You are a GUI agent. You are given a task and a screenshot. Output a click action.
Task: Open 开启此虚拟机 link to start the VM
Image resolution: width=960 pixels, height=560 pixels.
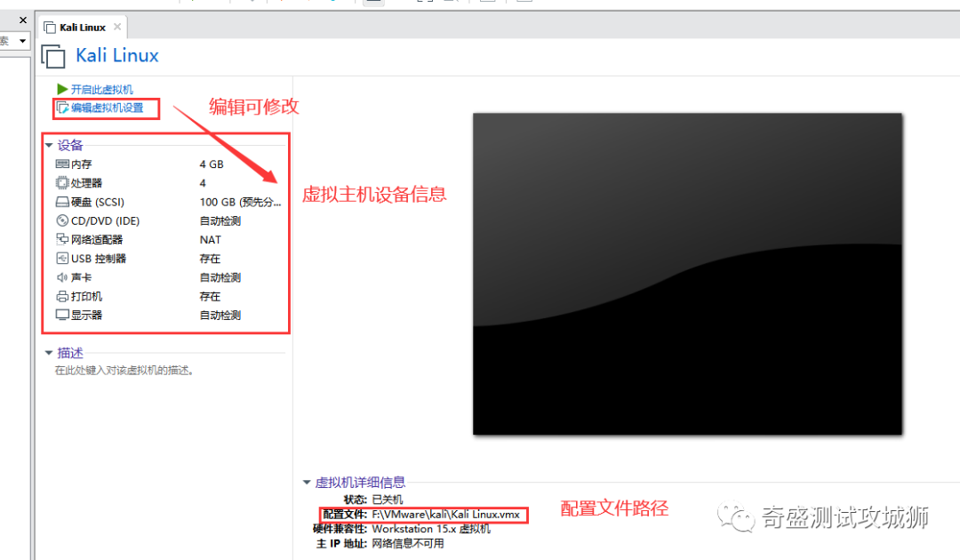tap(101, 90)
